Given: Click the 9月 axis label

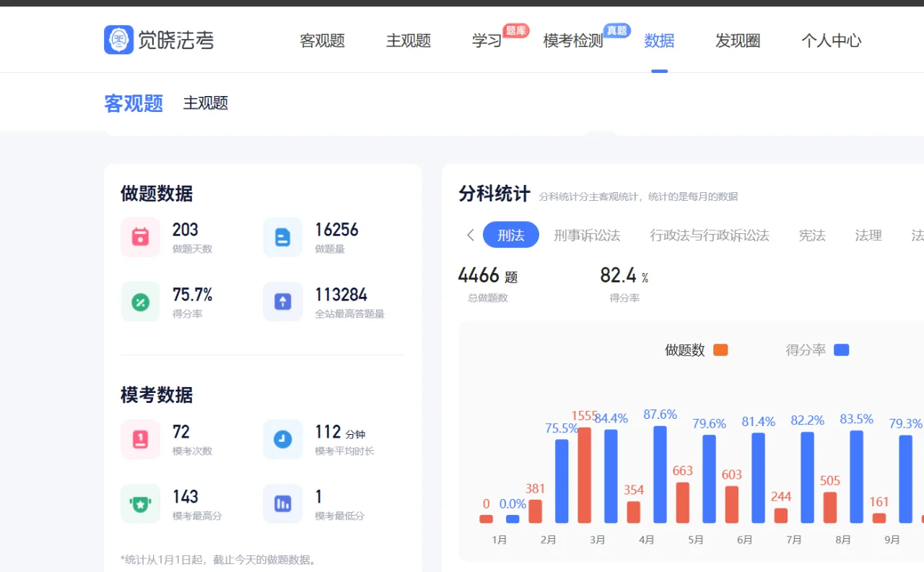Looking at the screenshot, I should click(892, 539).
